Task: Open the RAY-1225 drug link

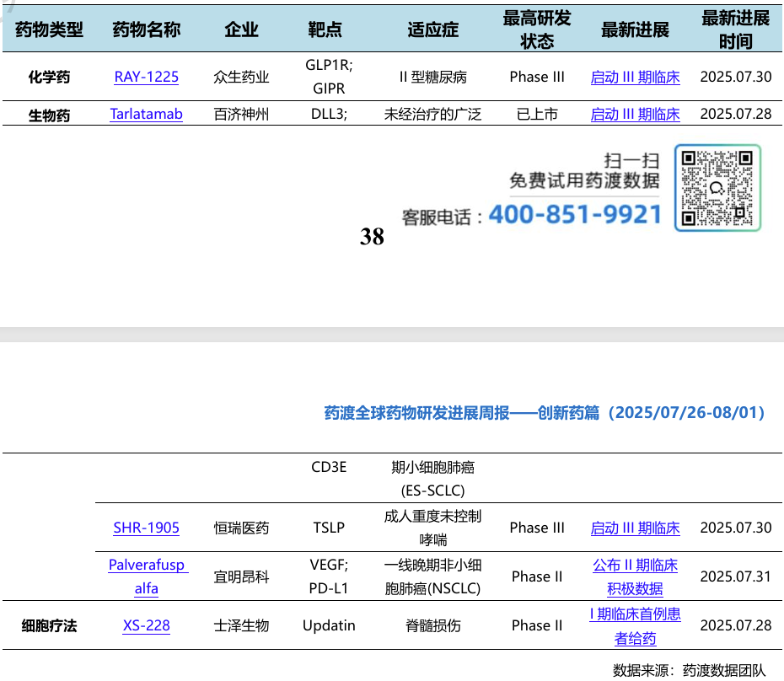Action: pyautogui.click(x=146, y=77)
